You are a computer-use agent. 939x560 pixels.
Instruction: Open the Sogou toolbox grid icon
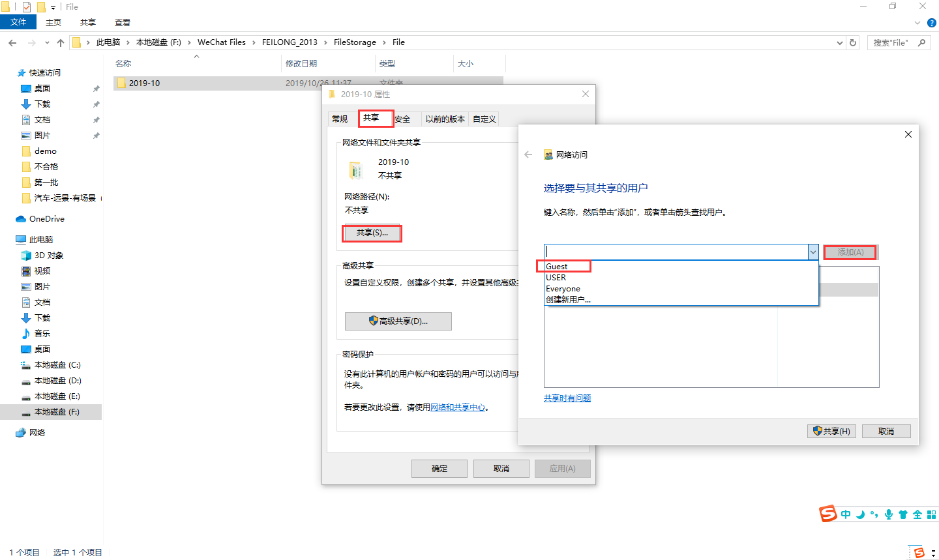pyautogui.click(x=932, y=514)
